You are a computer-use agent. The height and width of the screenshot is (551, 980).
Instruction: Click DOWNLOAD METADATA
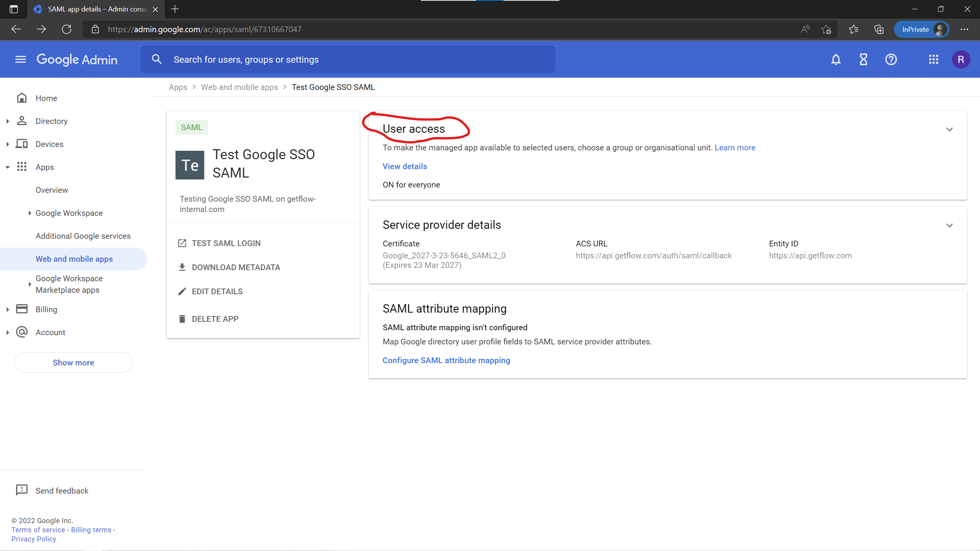(229, 267)
